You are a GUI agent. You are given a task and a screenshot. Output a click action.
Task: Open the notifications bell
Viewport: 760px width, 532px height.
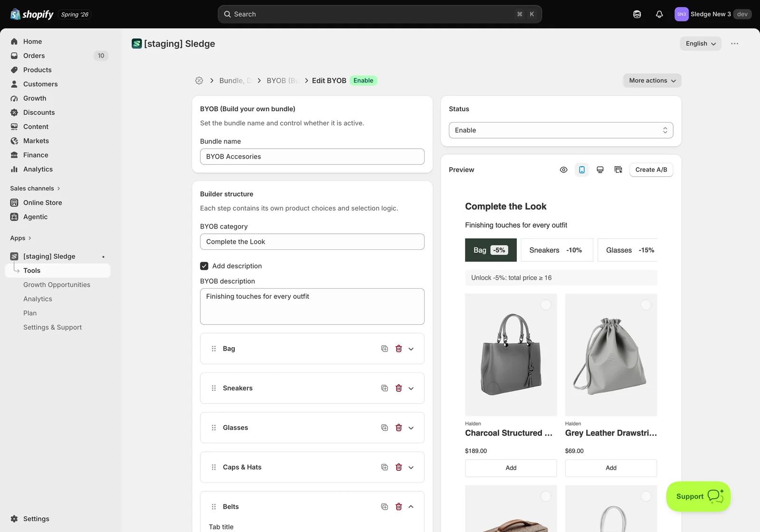659,14
